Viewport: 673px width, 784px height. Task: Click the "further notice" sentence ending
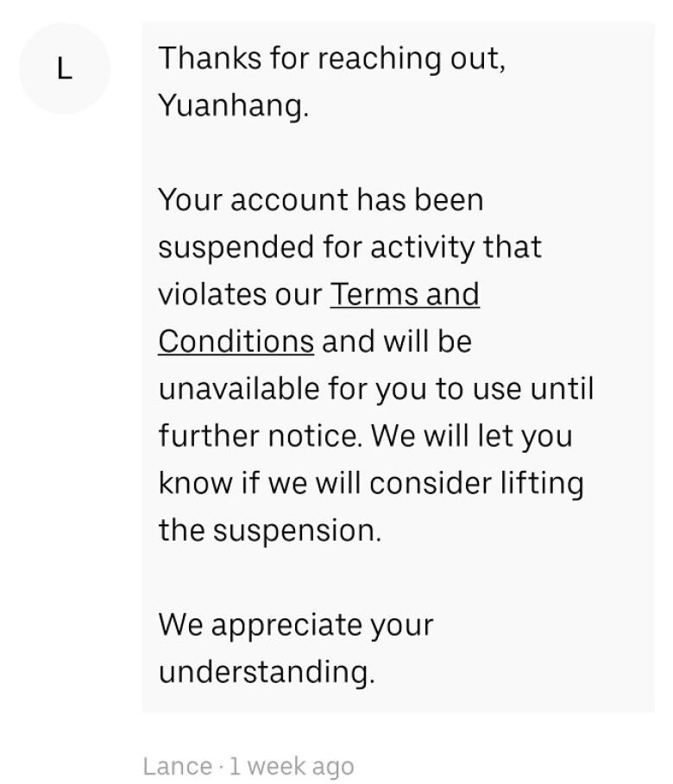(x=260, y=436)
